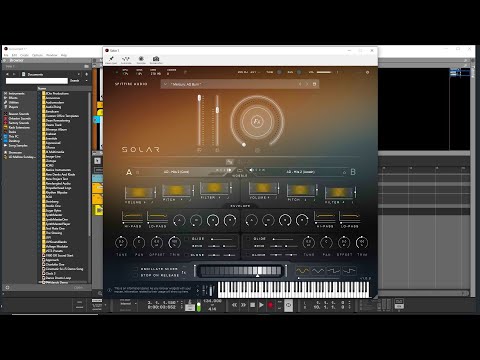Click the Browser forward arrow
480x360 pixels.
tap(14, 74)
